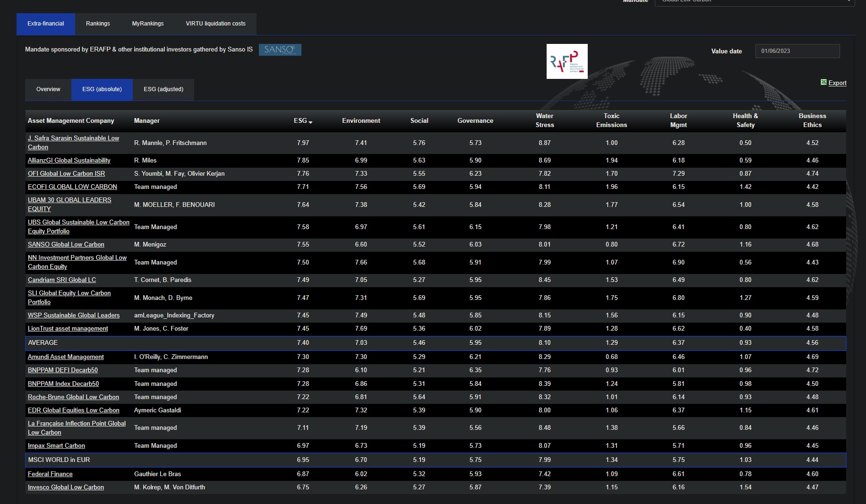Click manager name M. Menigoz

(x=150, y=245)
